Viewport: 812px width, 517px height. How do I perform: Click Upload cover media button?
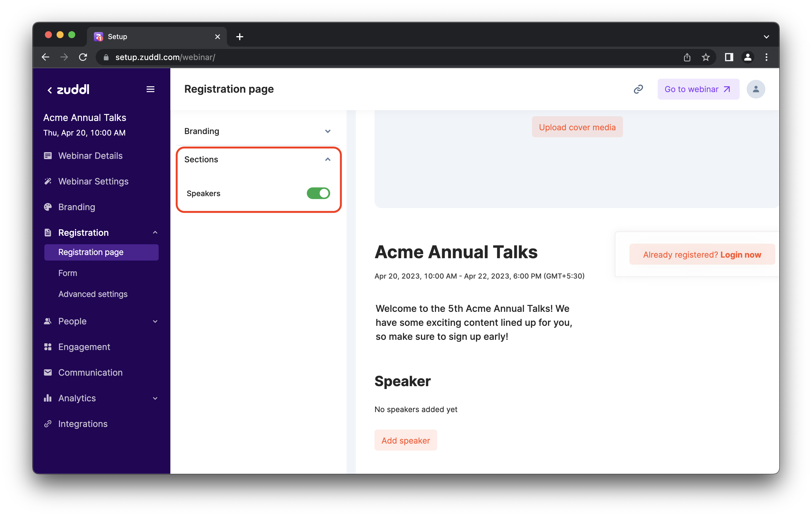point(577,127)
